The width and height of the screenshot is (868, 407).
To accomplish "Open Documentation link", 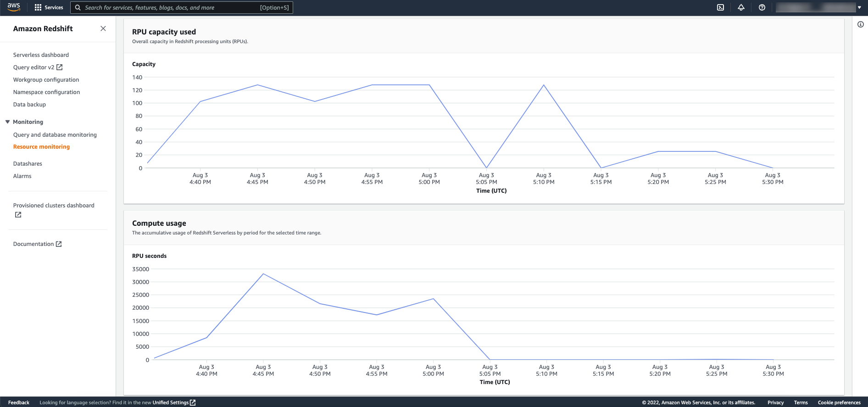I will (x=33, y=244).
